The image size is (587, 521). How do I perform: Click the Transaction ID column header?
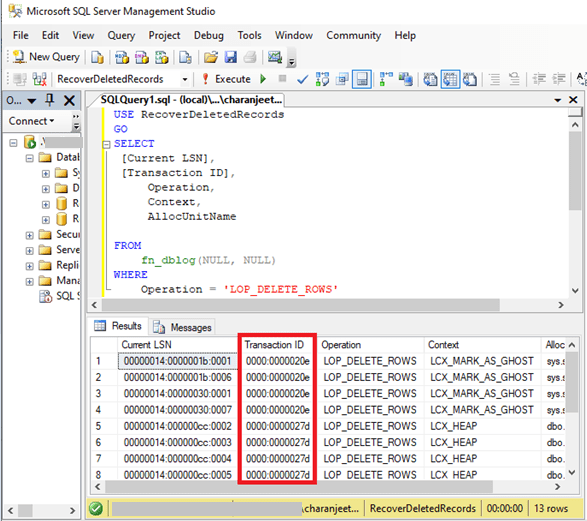tap(278, 345)
